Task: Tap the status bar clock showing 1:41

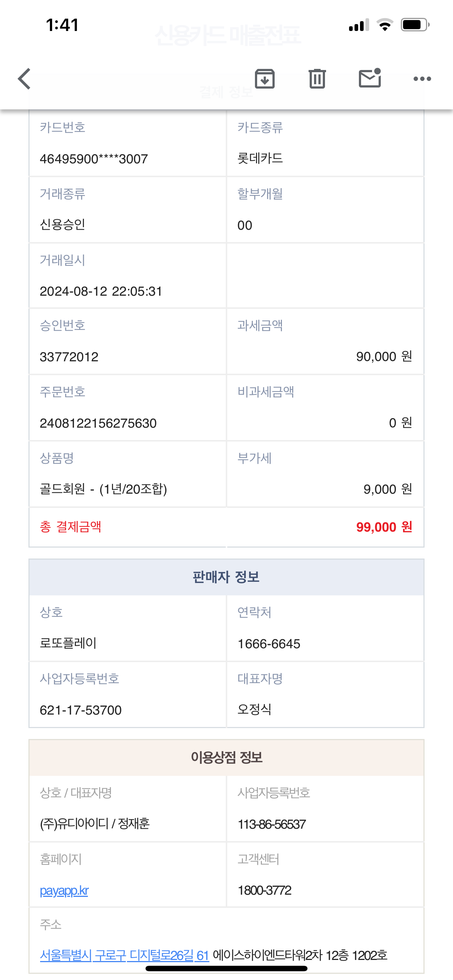Action: point(62,25)
